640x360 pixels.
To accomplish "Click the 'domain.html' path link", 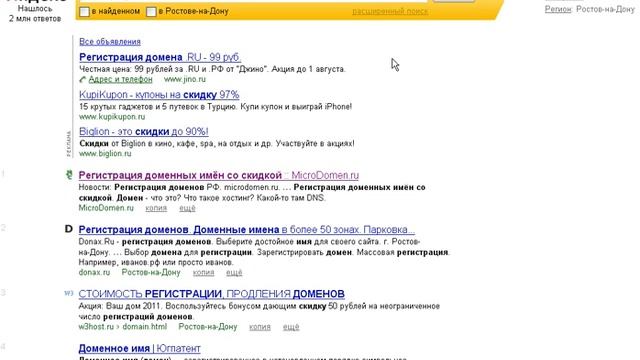I will 144,327.
